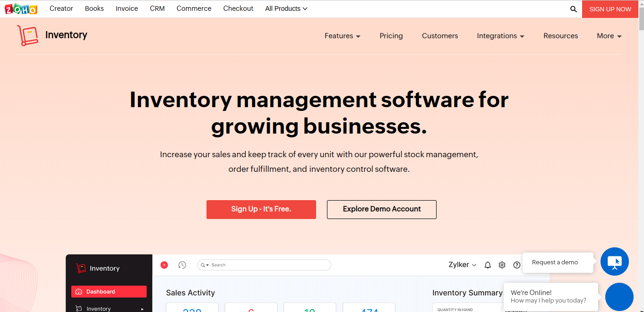Go to the Pricing page
Image resolution: width=644 pixels, height=312 pixels.
tap(391, 36)
